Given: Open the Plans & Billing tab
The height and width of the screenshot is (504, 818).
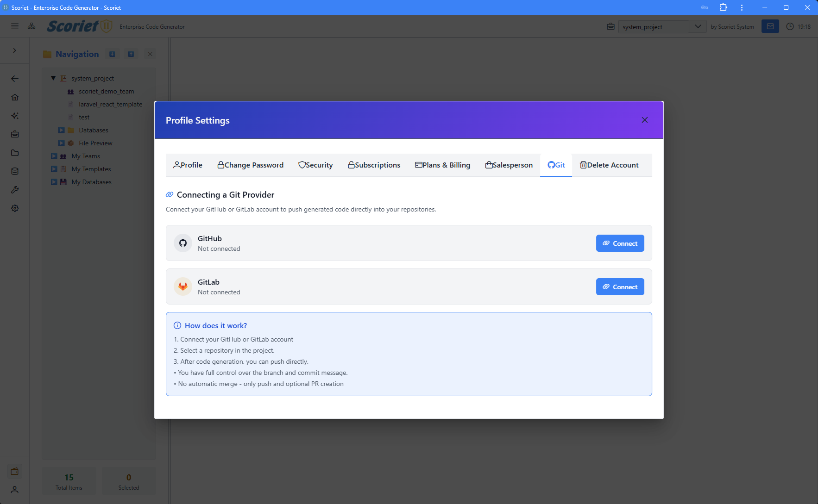Looking at the screenshot, I should [442, 165].
